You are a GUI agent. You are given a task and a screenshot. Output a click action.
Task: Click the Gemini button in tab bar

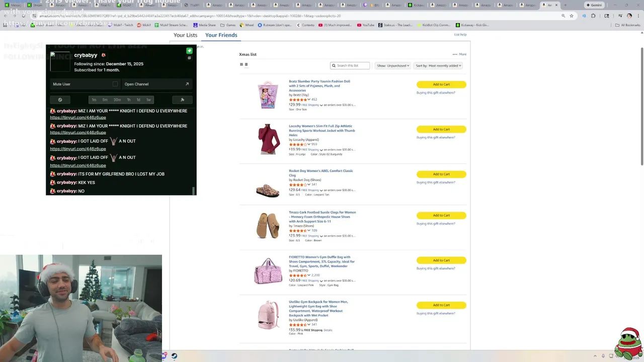594,5
